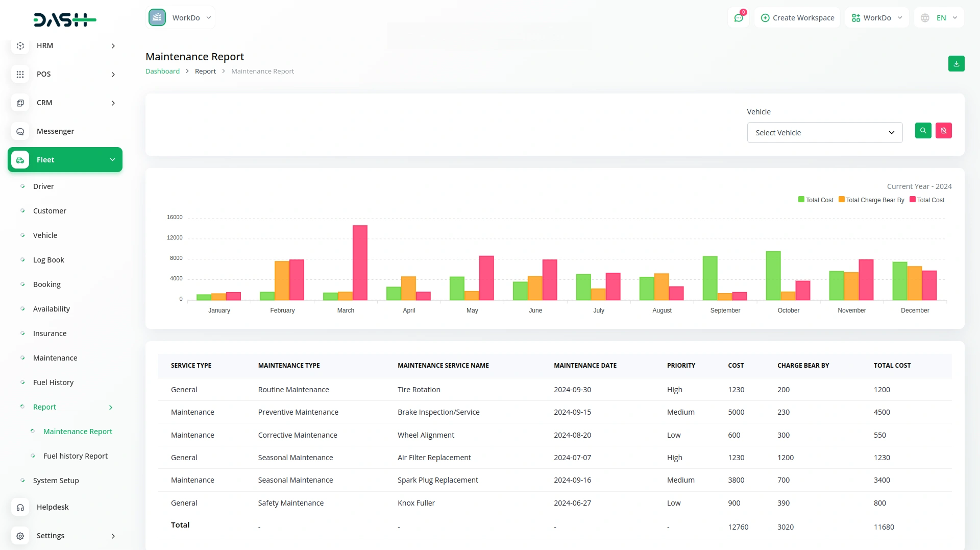Open the Select Vehicle dropdown
The height and width of the screenshot is (550, 980).
(x=824, y=133)
